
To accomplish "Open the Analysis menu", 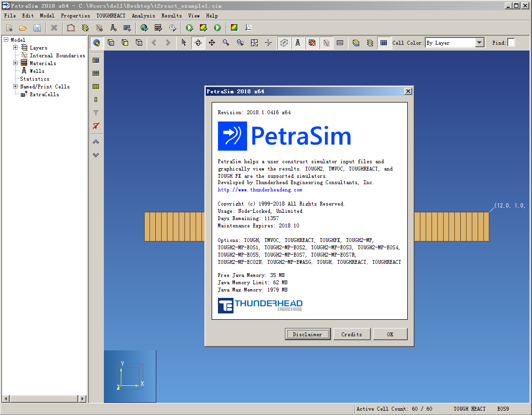I will (x=143, y=16).
